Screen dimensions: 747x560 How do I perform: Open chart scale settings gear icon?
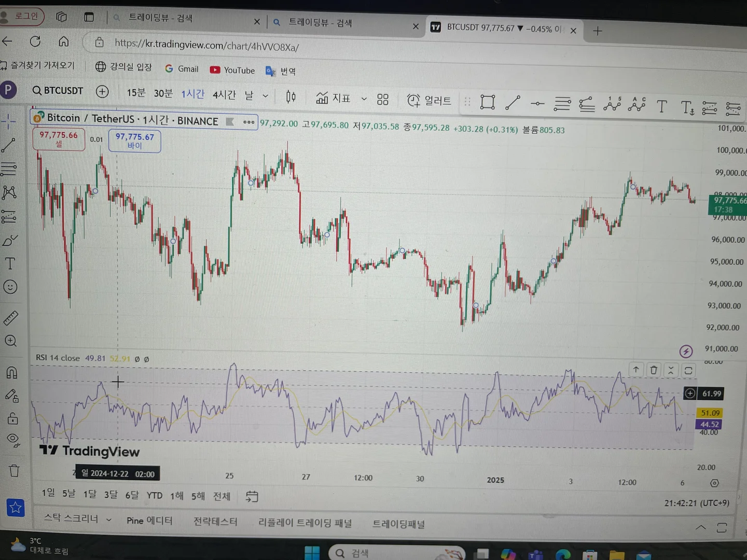(x=714, y=483)
